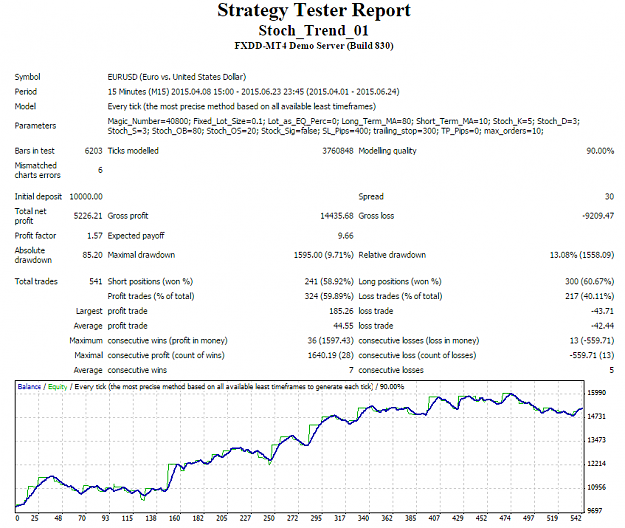The height and width of the screenshot is (528, 625).
Task: Select the Loss trades value '217 (40.11%)'
Action: tap(590, 296)
